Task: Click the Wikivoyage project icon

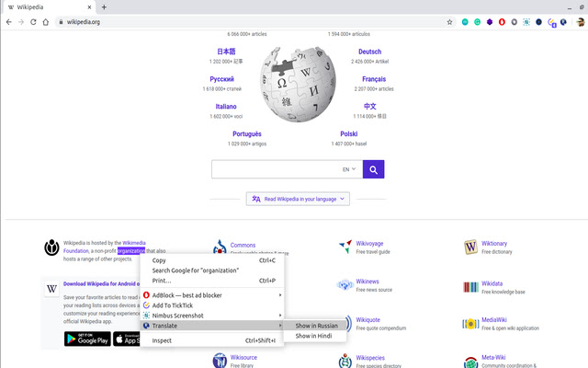Action: pyautogui.click(x=345, y=247)
